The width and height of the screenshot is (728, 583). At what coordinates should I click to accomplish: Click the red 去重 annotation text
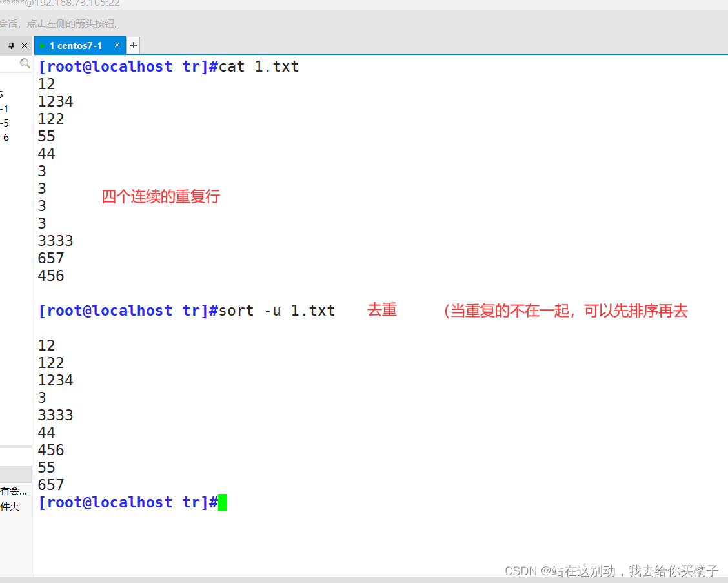pos(381,310)
